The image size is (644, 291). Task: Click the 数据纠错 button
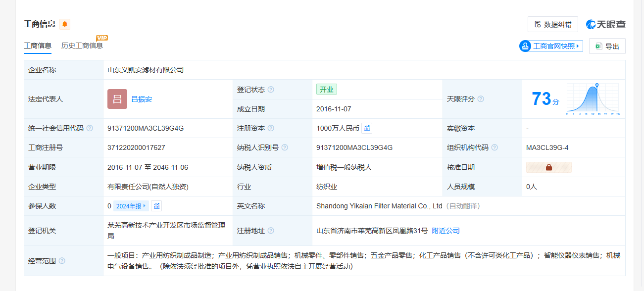(x=553, y=24)
